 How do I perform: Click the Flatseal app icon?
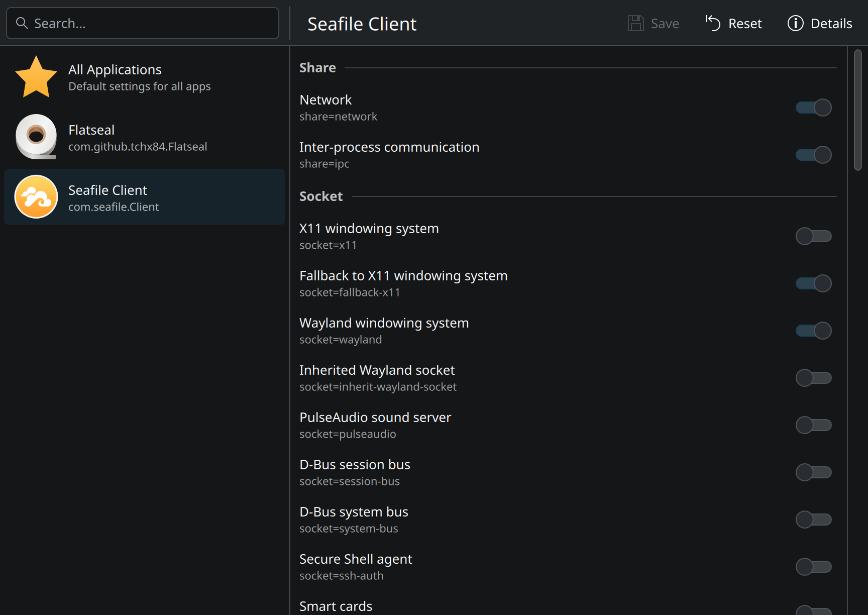36,137
